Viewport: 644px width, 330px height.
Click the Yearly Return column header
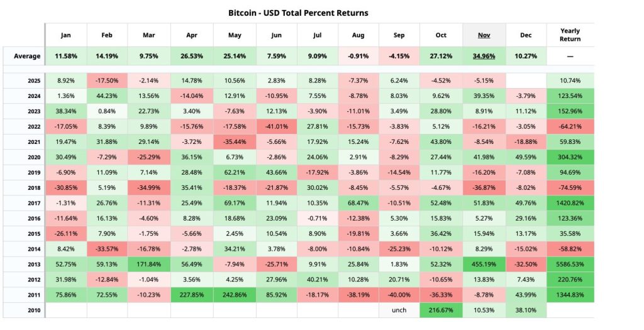tap(570, 35)
